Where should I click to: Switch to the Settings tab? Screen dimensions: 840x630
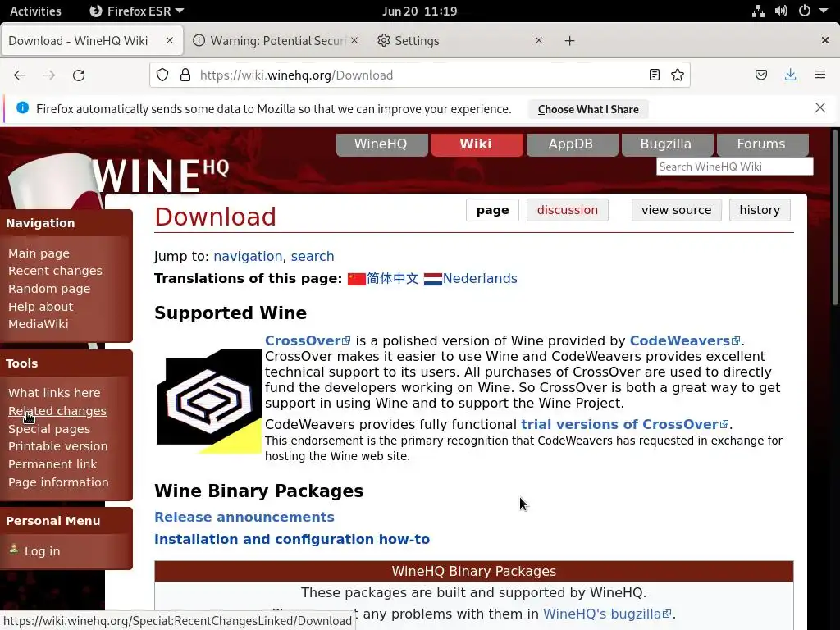click(x=461, y=41)
